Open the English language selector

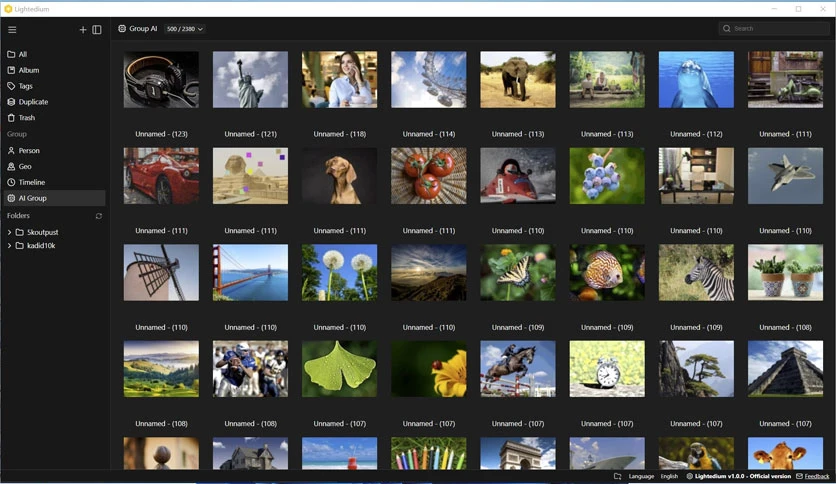click(x=669, y=477)
